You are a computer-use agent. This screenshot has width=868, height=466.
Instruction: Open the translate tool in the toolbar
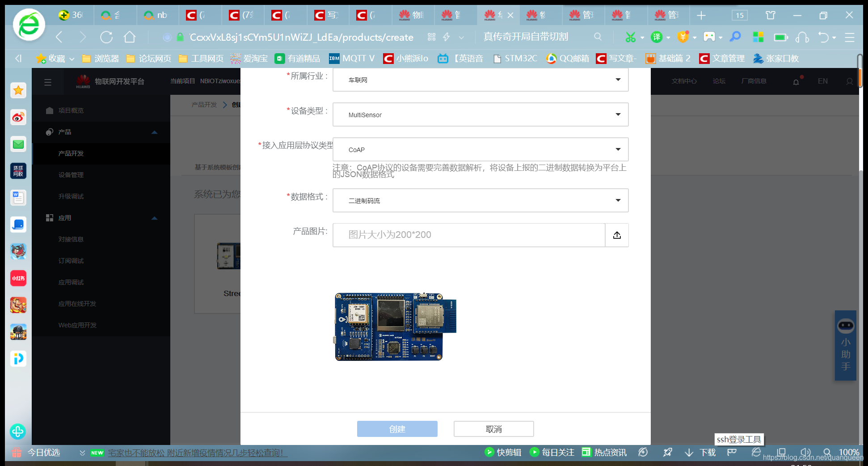click(x=656, y=37)
